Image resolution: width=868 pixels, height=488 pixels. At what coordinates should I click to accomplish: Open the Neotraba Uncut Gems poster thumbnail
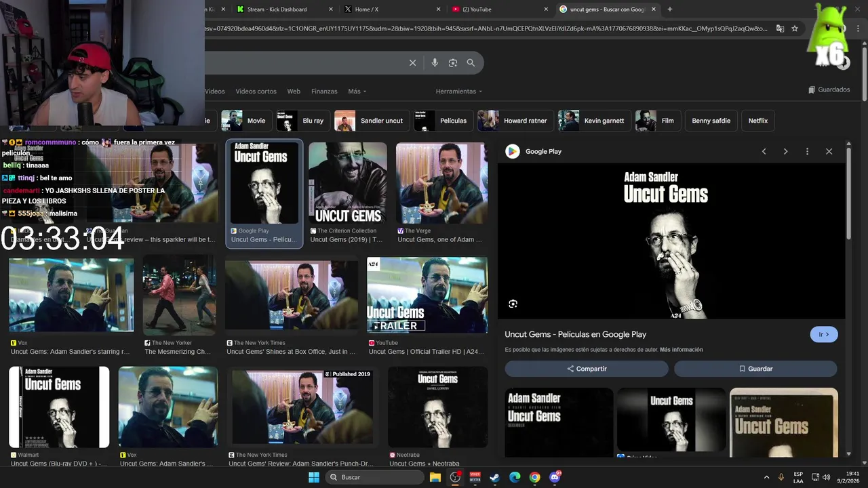pos(437,407)
